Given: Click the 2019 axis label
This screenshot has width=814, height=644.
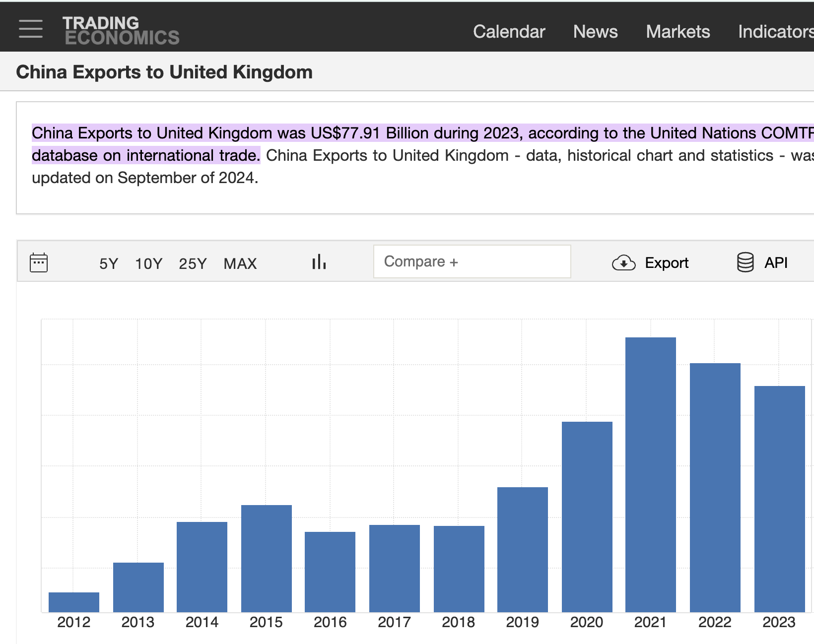Looking at the screenshot, I should pyautogui.click(x=523, y=622).
